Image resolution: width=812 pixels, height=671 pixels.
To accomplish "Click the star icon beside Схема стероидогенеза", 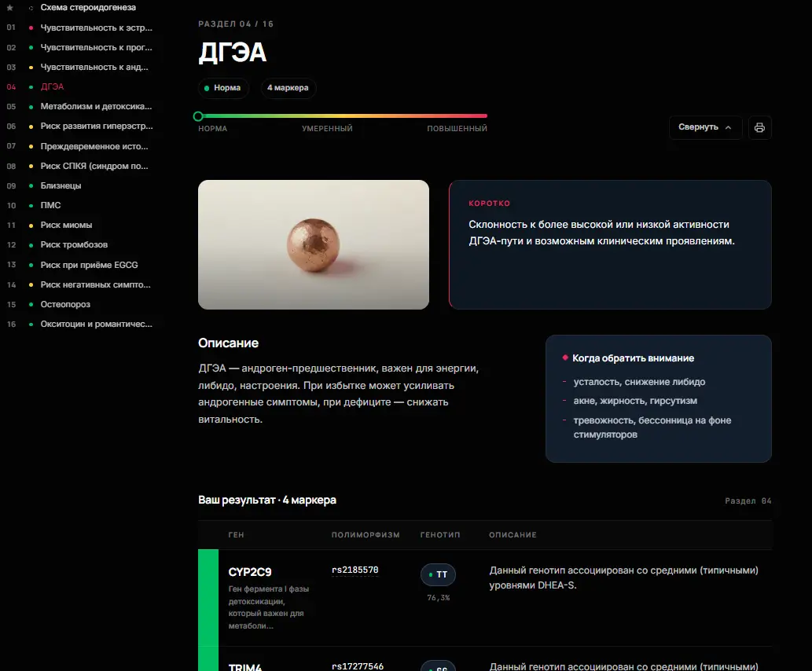I will (10, 8).
